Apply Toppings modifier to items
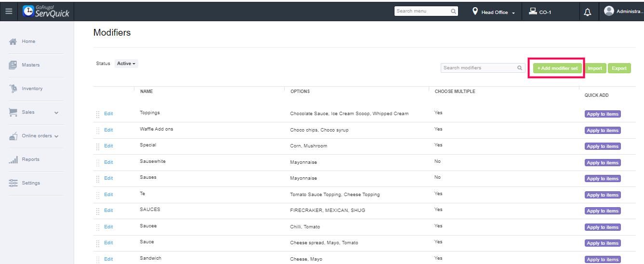The width and height of the screenshot is (644, 264). pos(603,114)
